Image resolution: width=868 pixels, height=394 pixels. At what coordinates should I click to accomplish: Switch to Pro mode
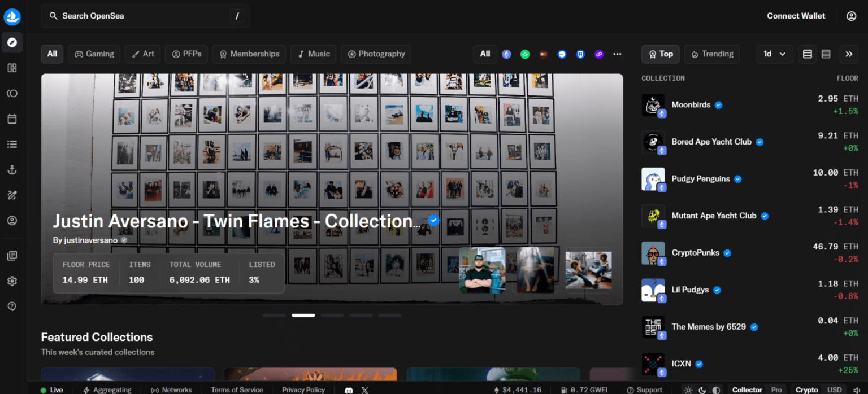coord(776,390)
